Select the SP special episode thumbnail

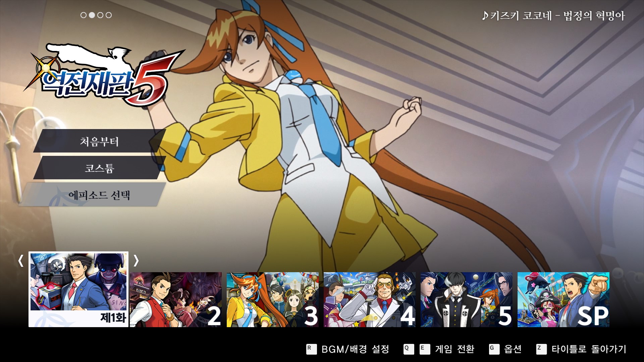click(x=563, y=299)
